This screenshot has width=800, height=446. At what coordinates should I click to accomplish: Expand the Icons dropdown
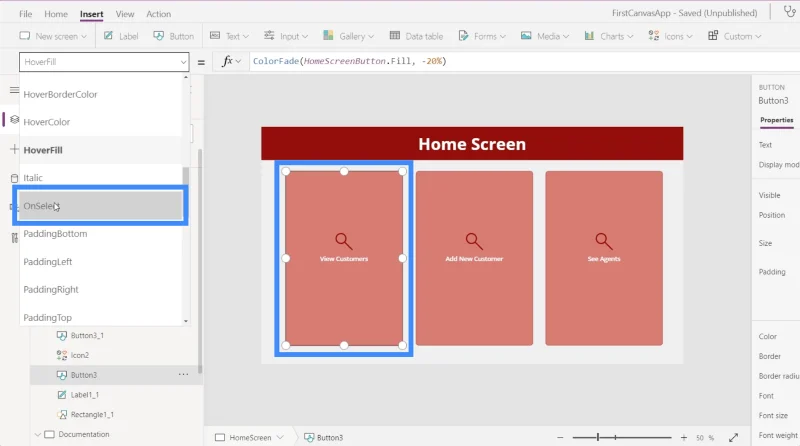click(x=670, y=36)
